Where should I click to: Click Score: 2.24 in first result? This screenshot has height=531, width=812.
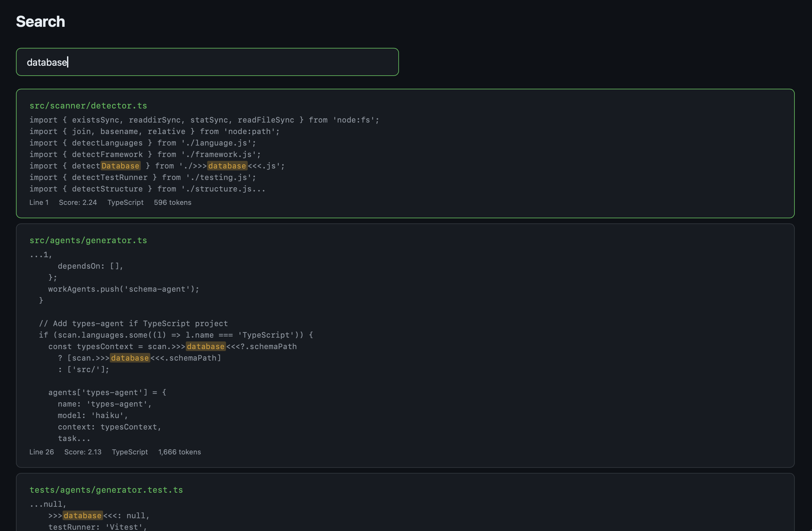click(x=78, y=203)
